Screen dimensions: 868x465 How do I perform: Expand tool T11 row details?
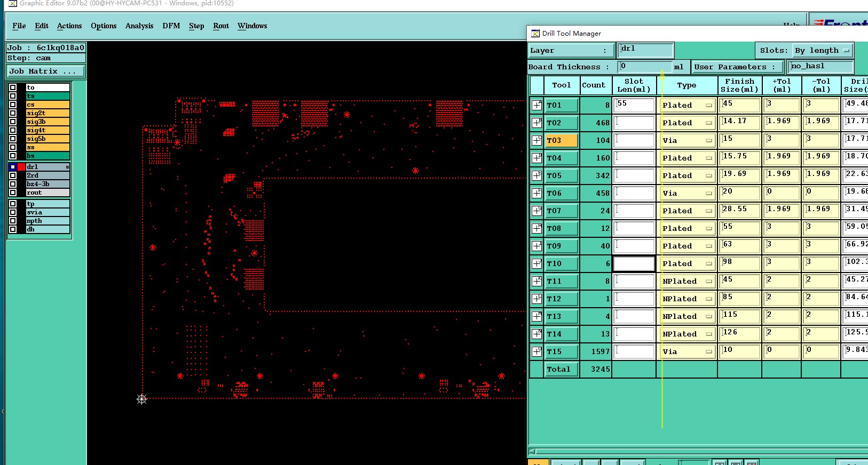coord(536,281)
